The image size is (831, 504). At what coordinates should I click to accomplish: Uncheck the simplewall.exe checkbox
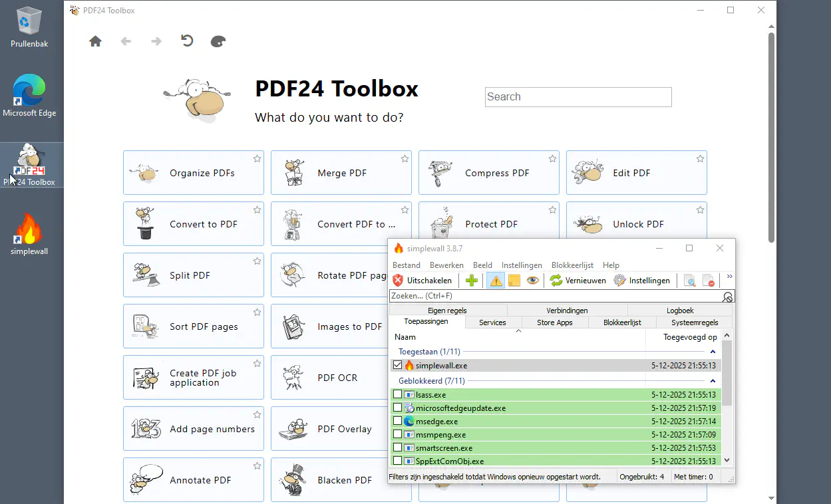(399, 365)
